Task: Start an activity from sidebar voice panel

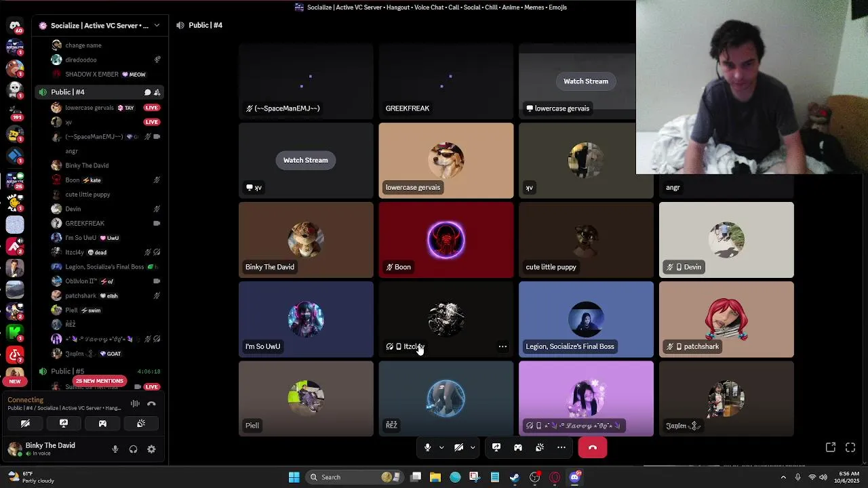Action: click(102, 424)
